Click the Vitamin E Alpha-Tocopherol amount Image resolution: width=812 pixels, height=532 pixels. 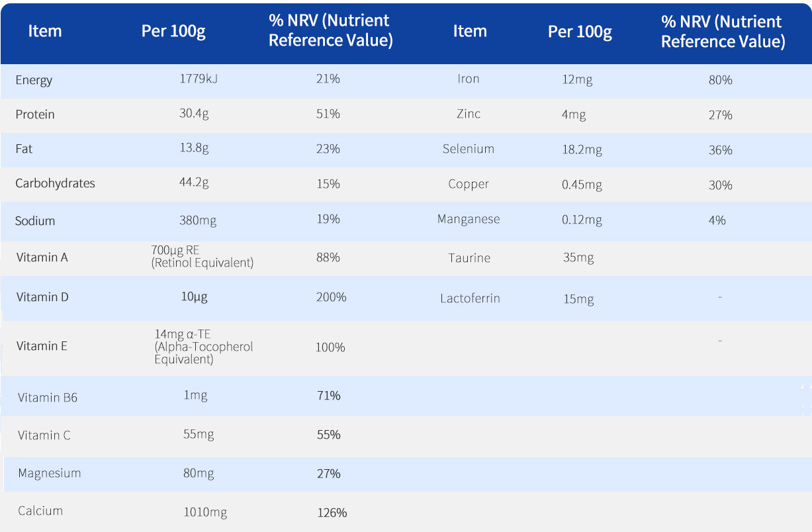coord(204,347)
